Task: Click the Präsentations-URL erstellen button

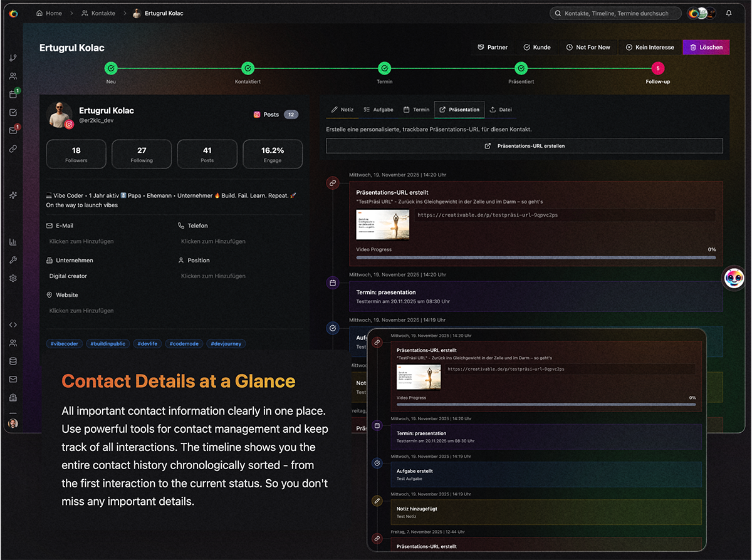Action: pos(524,146)
